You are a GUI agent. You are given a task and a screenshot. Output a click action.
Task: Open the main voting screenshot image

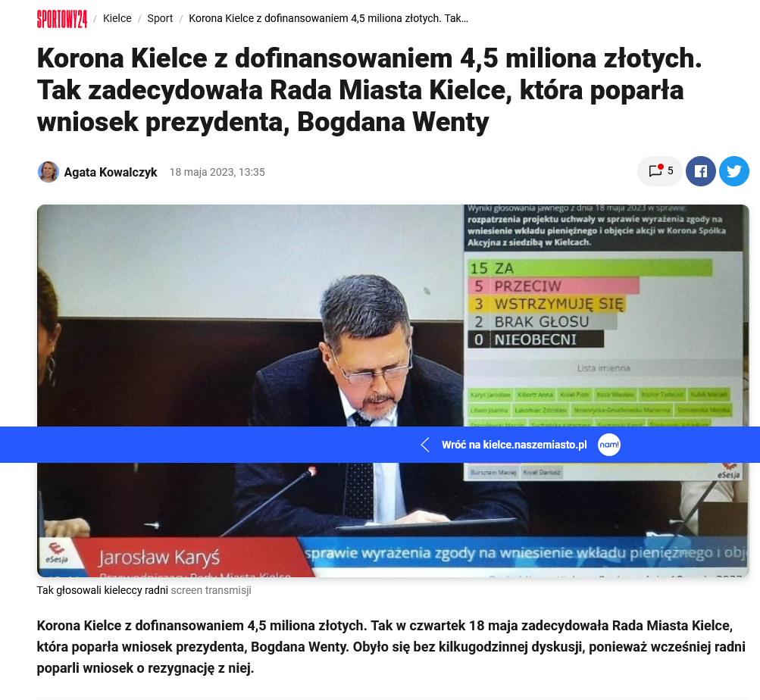[393, 391]
